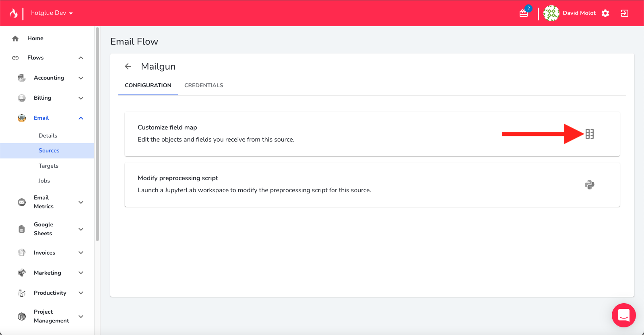Collapse the Flows section chevron
644x335 pixels.
point(81,58)
